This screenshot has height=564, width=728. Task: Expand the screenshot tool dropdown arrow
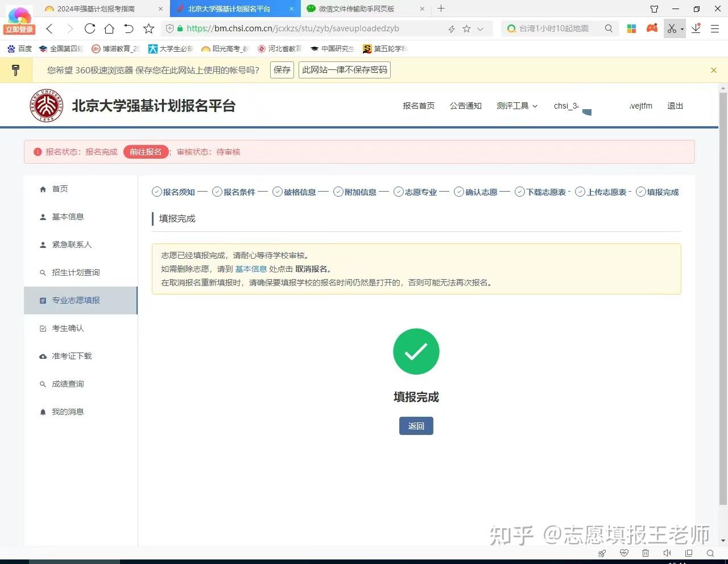(x=682, y=29)
